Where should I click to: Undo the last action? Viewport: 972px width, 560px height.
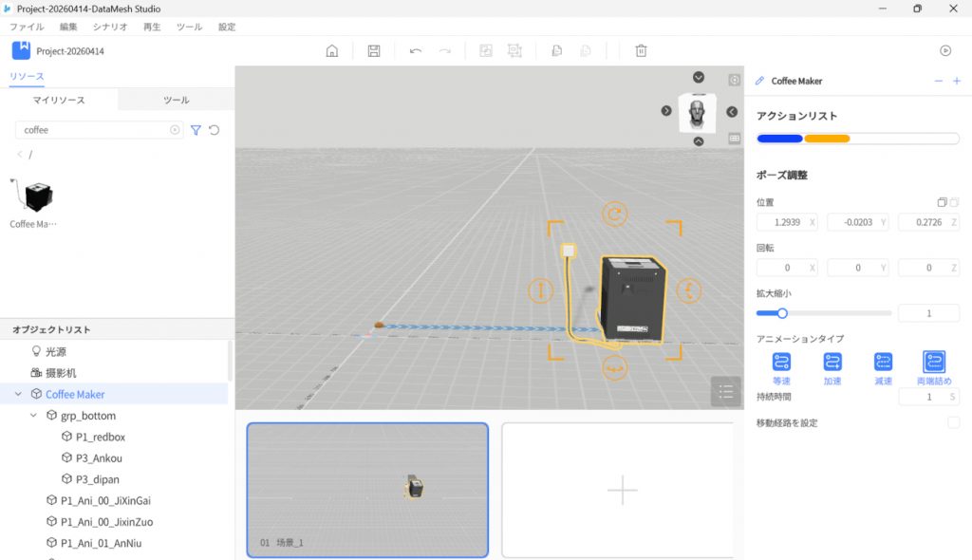(x=416, y=51)
